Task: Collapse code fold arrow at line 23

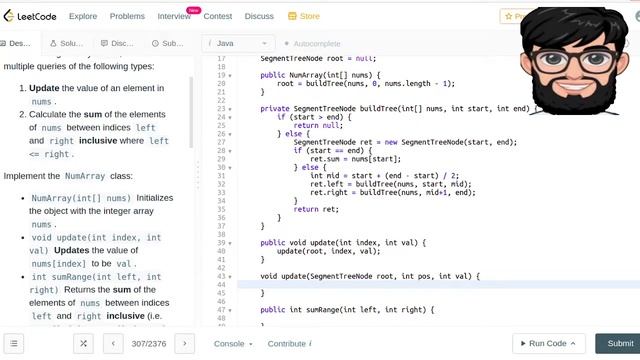Action: tap(230, 109)
